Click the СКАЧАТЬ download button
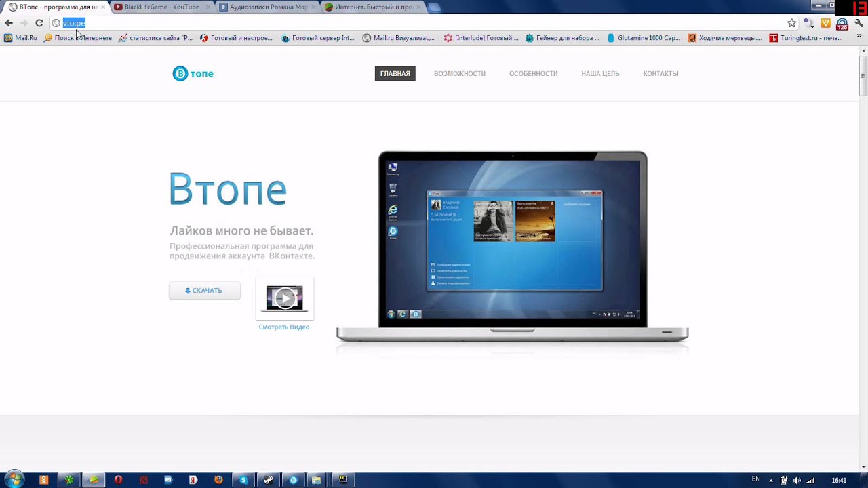 pos(205,290)
